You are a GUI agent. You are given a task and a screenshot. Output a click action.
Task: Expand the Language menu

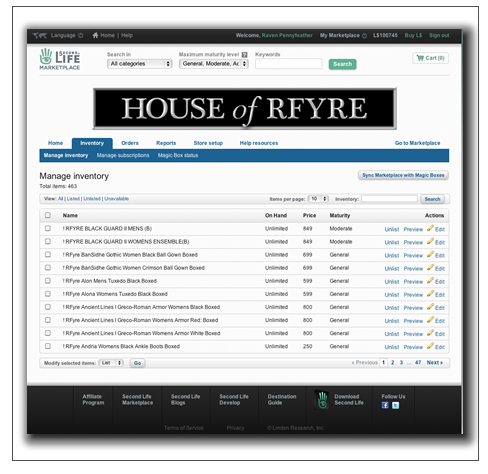click(67, 35)
